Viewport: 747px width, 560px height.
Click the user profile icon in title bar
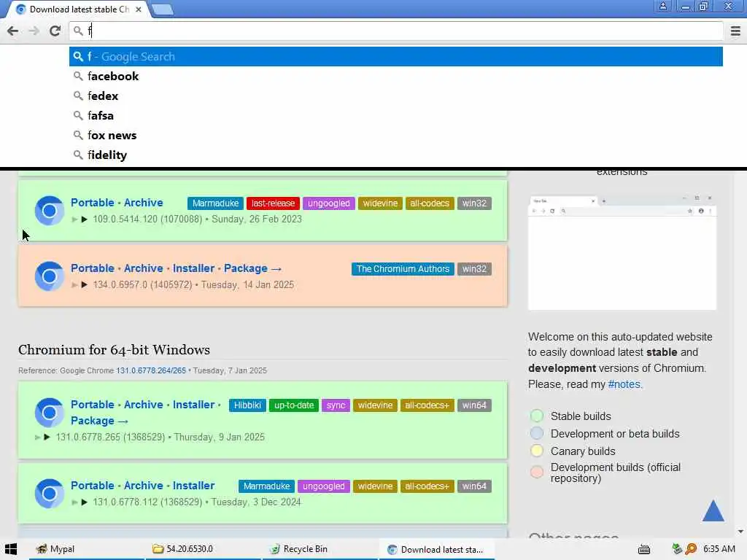pyautogui.click(x=662, y=7)
